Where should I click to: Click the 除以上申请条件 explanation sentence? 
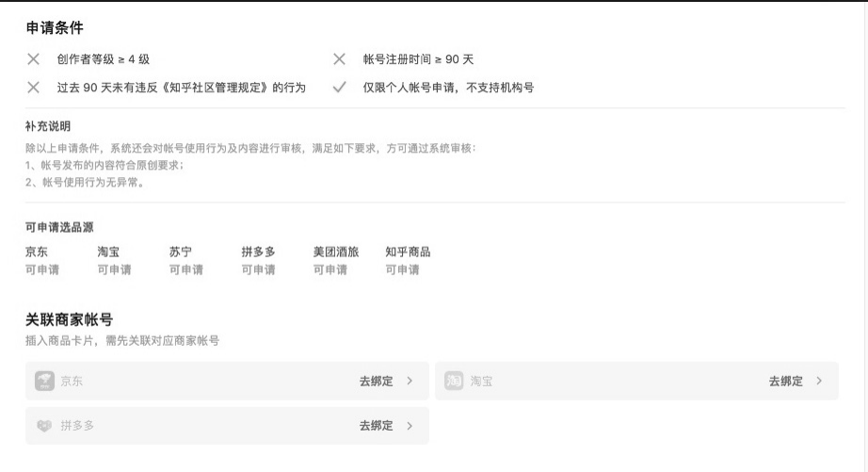point(250,148)
